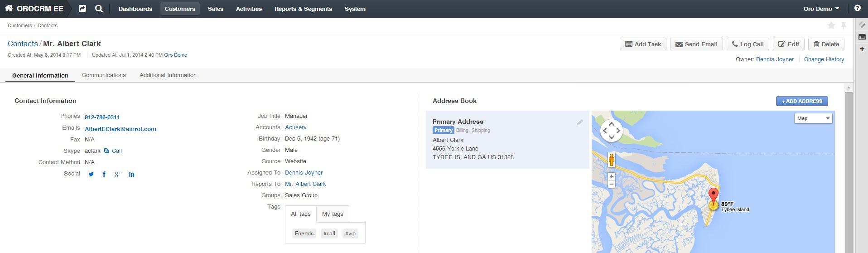Screen dimensions: 868x253
Task: Open contact's Twitter profile icon
Action: coord(91,174)
